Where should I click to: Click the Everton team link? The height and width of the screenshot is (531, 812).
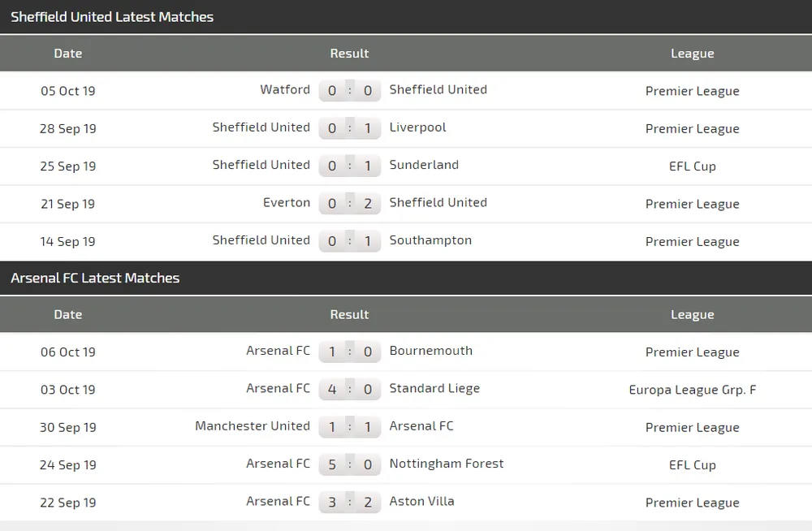[287, 203]
